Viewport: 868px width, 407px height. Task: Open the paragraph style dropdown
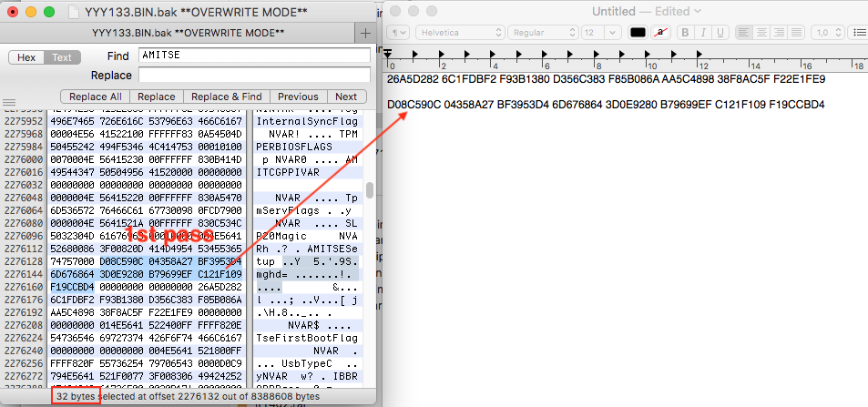397,33
